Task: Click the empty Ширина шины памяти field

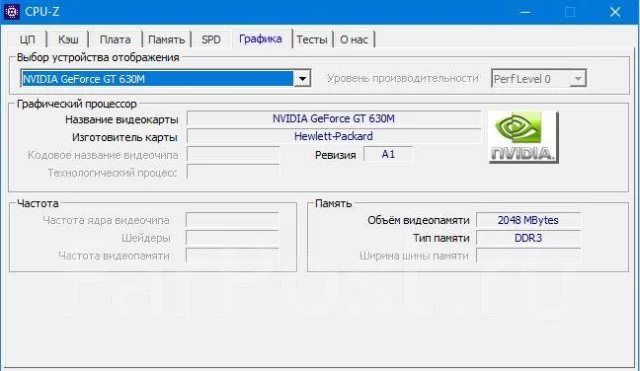Action: (528, 255)
